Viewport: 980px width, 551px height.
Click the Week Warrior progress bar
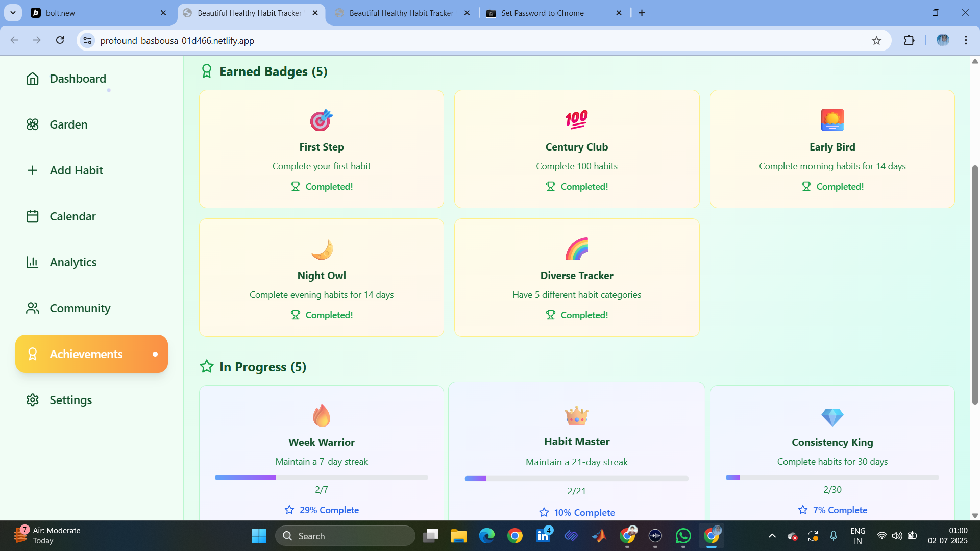point(322,478)
